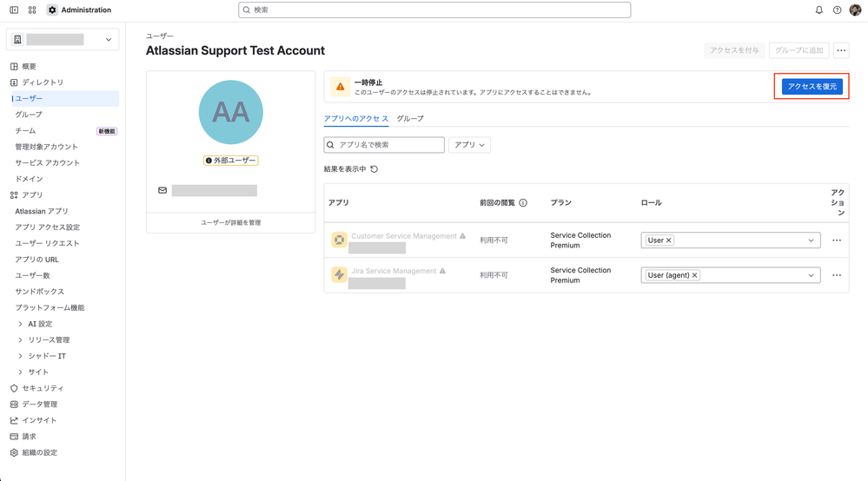Open the organization selector dropdown
The height and width of the screenshot is (481, 868).
[63, 40]
